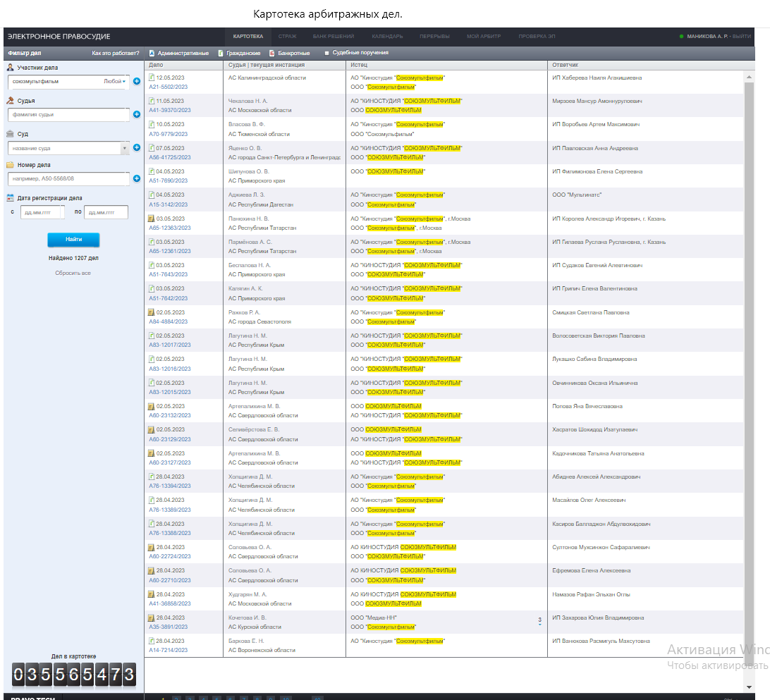The image size is (770, 700).
Task: Toggle the Судебные поручения checkbox
Action: coord(326,53)
